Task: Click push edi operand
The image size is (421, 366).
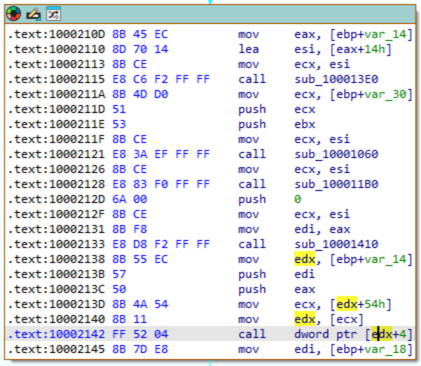Action: coord(305,274)
